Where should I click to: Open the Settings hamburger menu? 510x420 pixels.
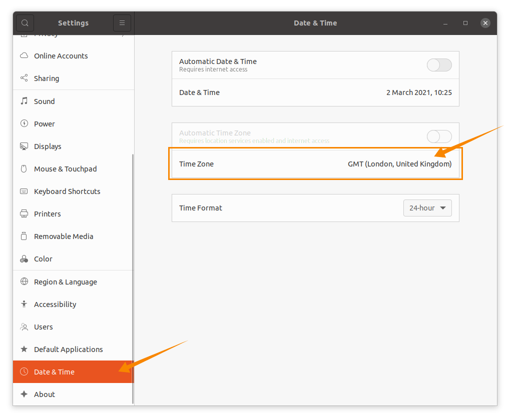click(x=122, y=23)
